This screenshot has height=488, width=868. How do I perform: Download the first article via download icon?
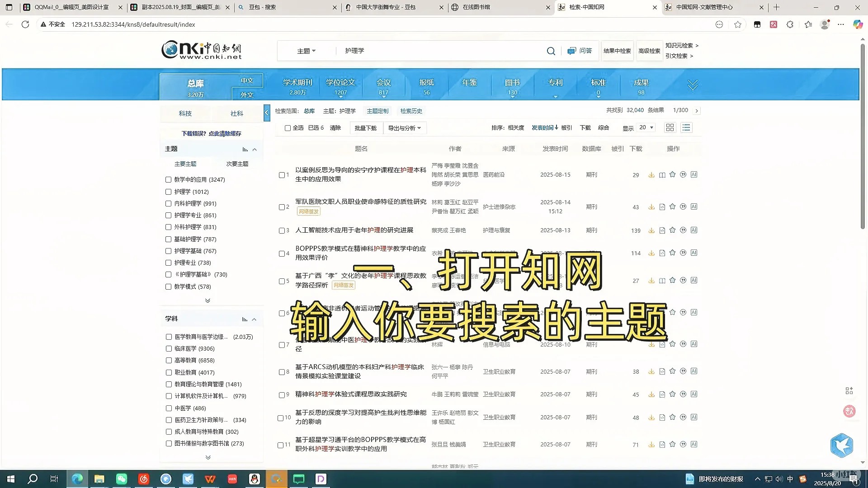651,175
